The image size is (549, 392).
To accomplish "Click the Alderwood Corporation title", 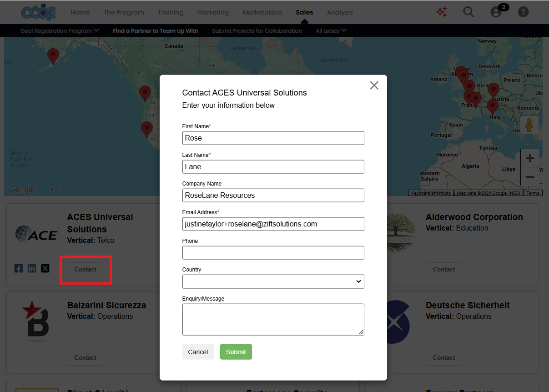I will click(474, 217).
